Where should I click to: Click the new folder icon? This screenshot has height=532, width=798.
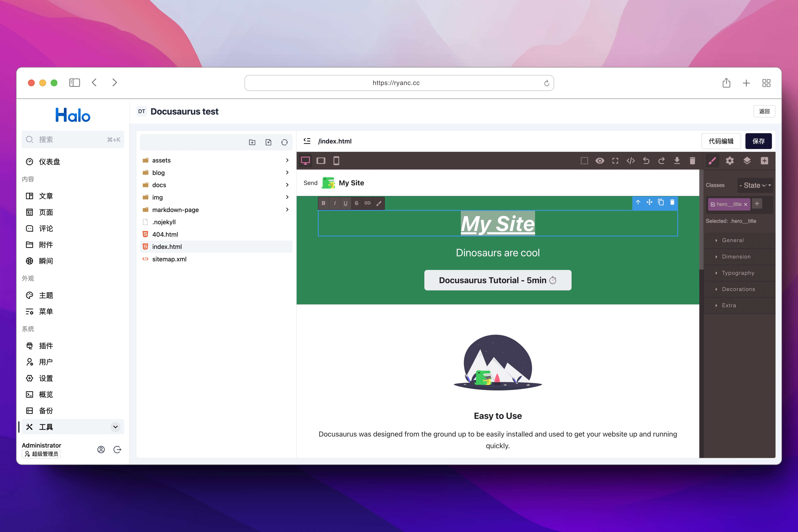[x=252, y=143]
